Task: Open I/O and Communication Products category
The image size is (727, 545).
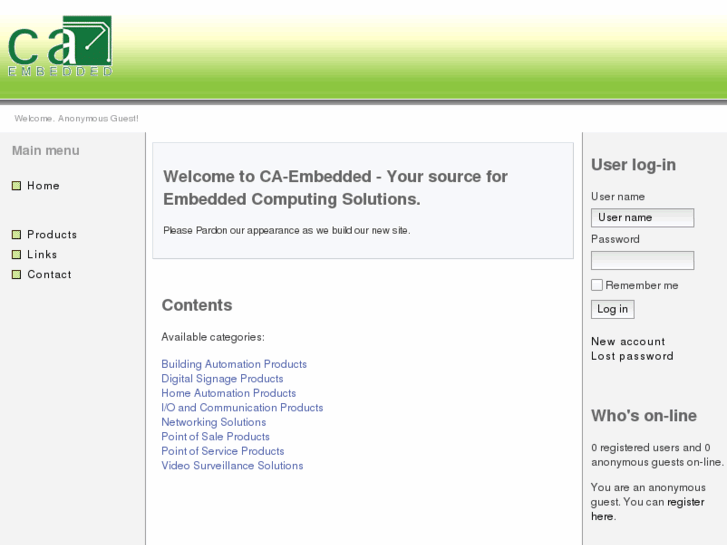Action: click(x=242, y=408)
